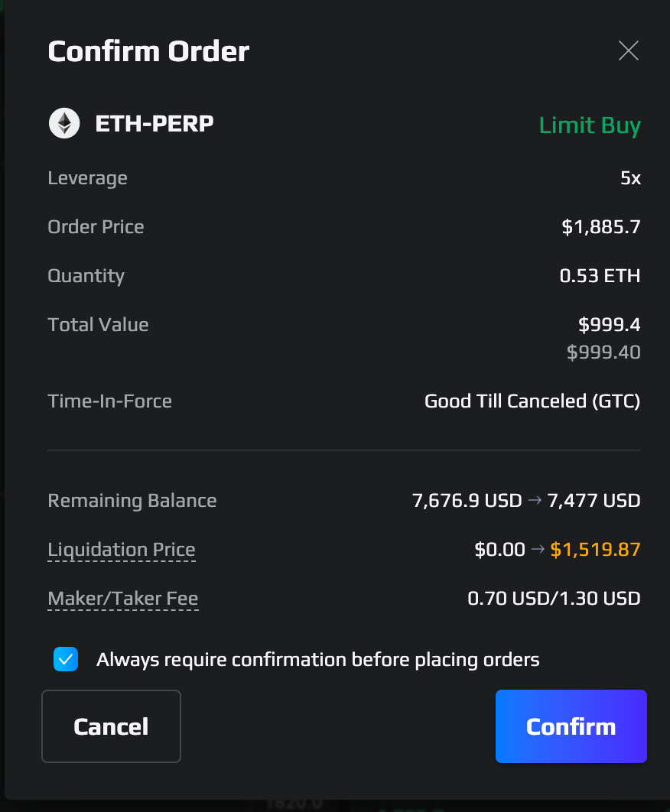Screen dimensions: 670x812
Task: Click the Confirm button
Action: pyautogui.click(x=571, y=726)
